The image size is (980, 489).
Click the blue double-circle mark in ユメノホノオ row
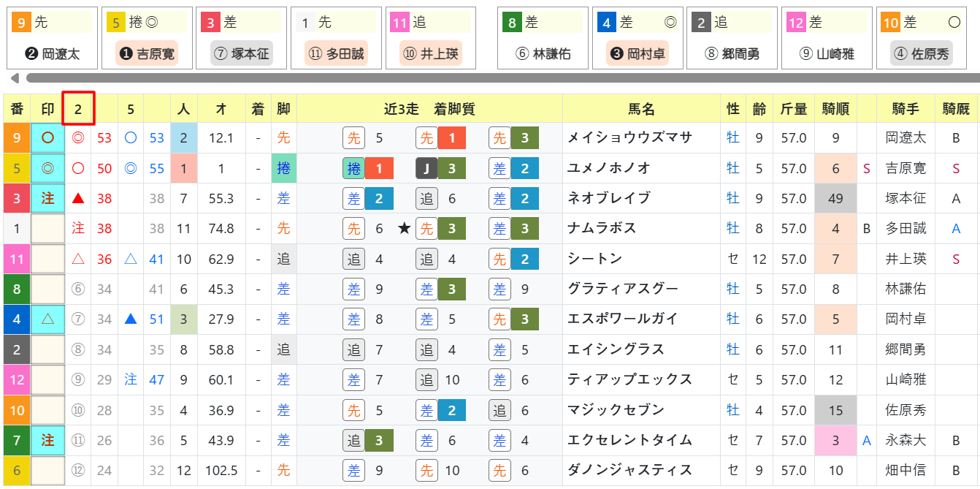coord(131,169)
